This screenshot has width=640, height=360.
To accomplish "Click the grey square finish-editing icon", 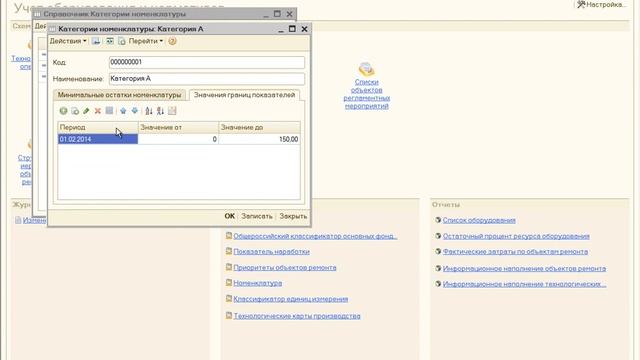I will point(109,111).
